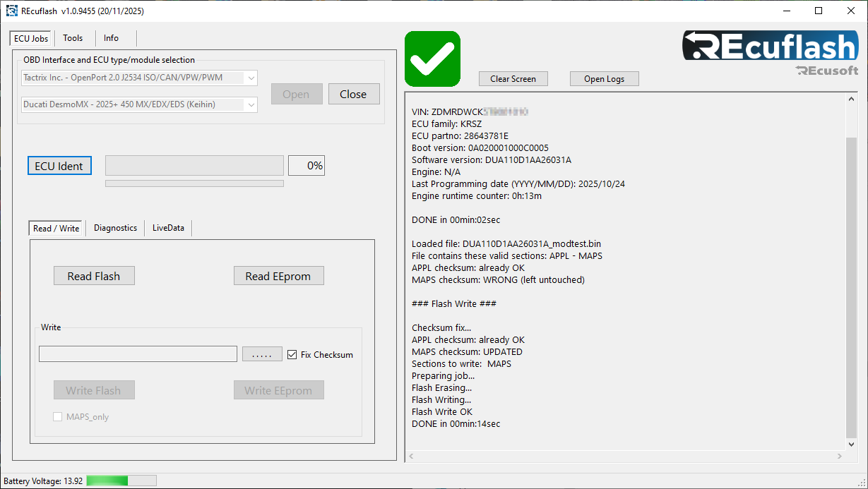Click the 'Boot version: 0A020001000C0005' line
Image resolution: width=868 pixels, height=489 pixels.
(x=480, y=147)
